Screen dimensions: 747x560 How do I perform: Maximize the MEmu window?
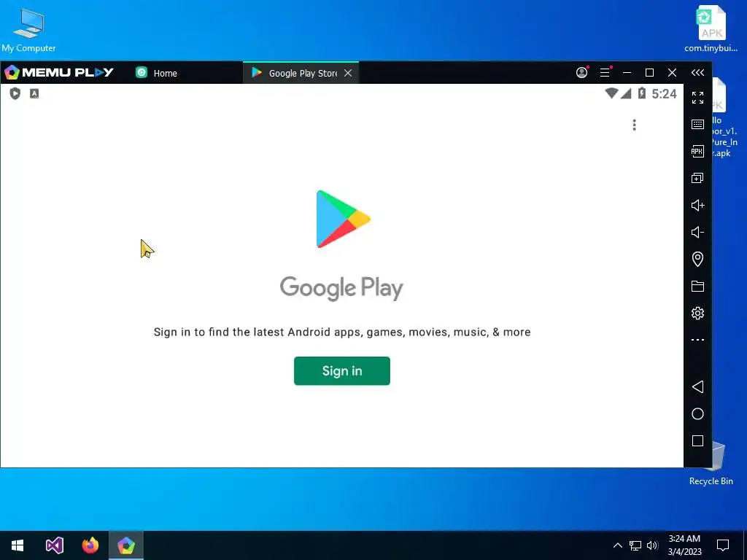[649, 72]
